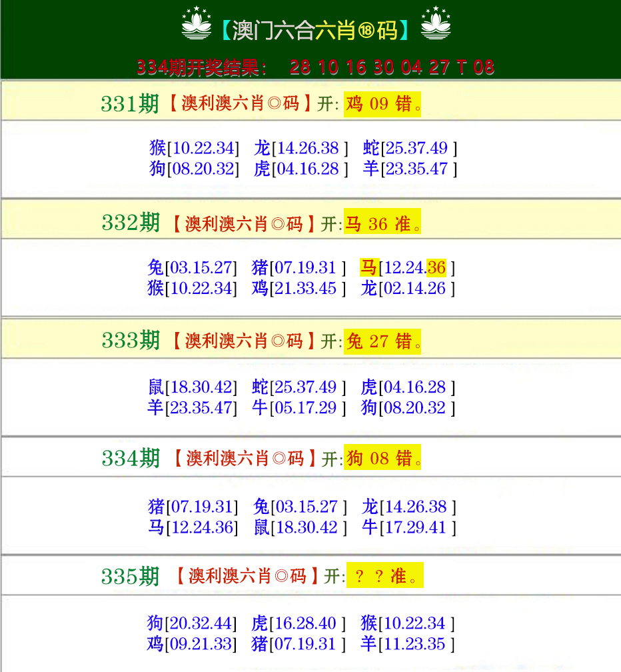Expand the 335期 section header

coord(131,575)
